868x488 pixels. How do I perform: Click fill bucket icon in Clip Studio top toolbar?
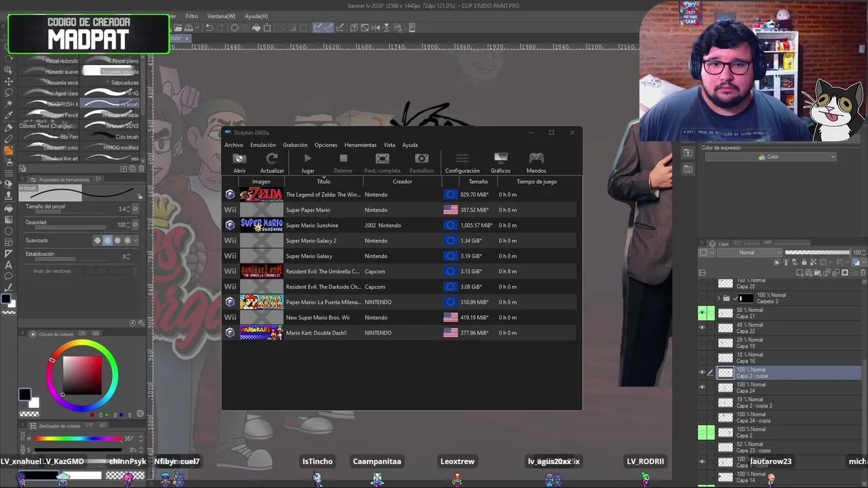256,28
